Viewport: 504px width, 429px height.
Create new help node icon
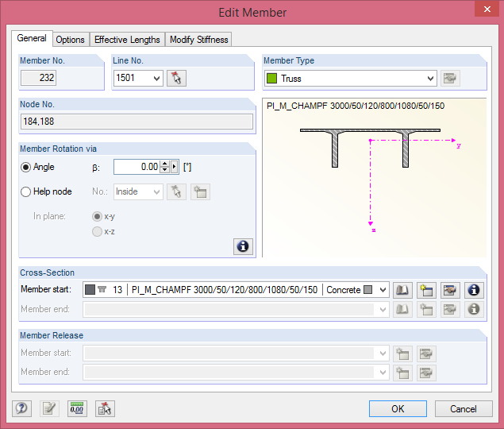(200, 191)
